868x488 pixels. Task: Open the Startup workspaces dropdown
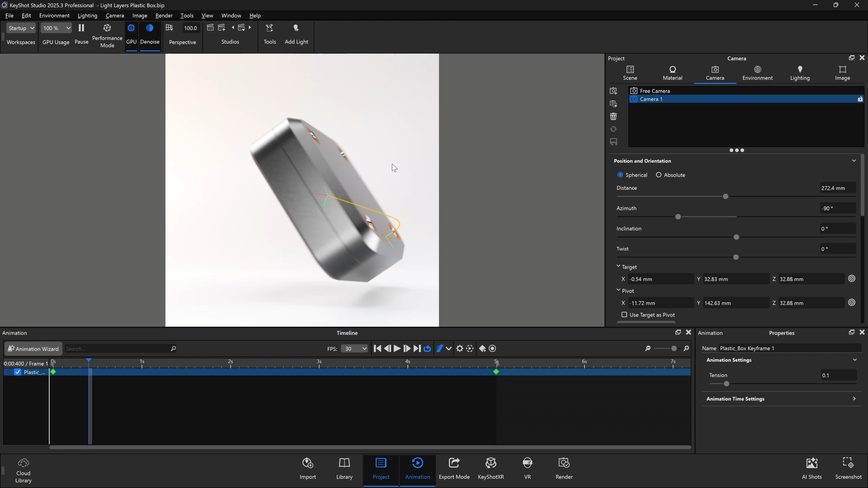21,28
